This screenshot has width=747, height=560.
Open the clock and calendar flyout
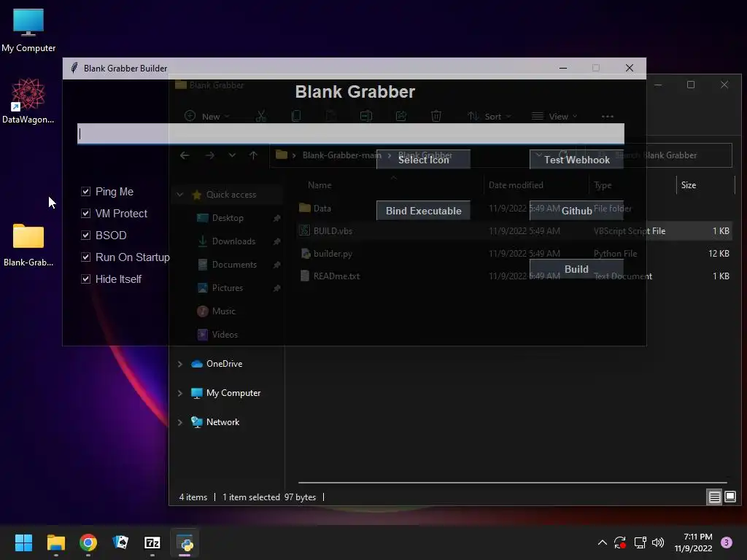(693, 542)
